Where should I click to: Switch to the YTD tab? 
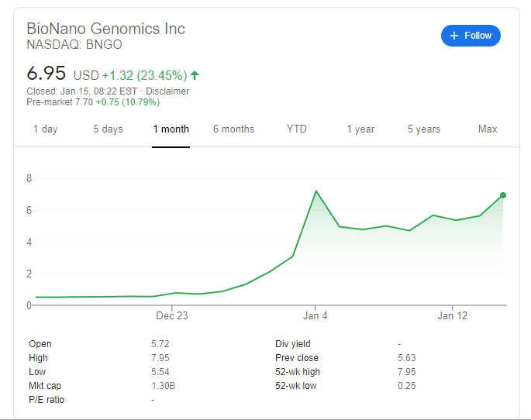296,129
